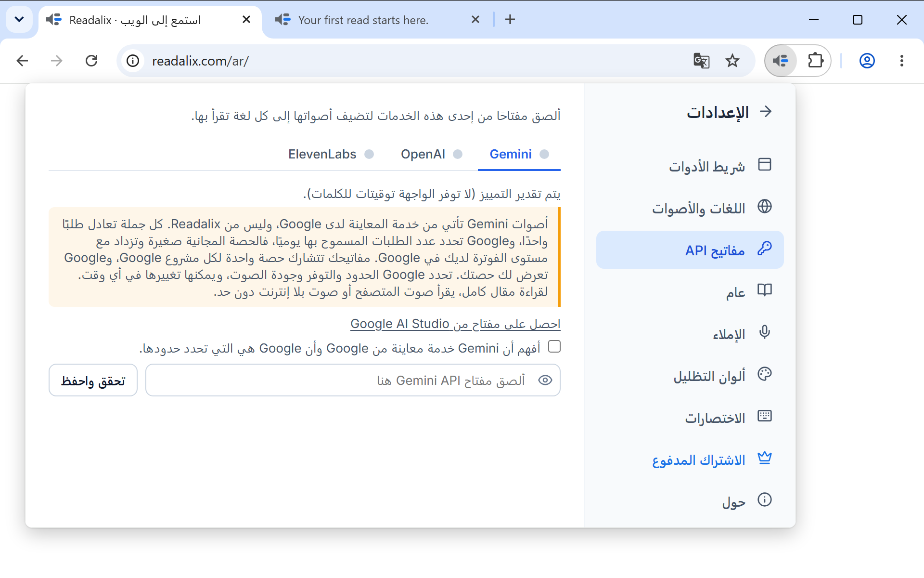The width and height of the screenshot is (924, 578).
Task: Open the Chrome profile icon
Action: [x=867, y=61]
